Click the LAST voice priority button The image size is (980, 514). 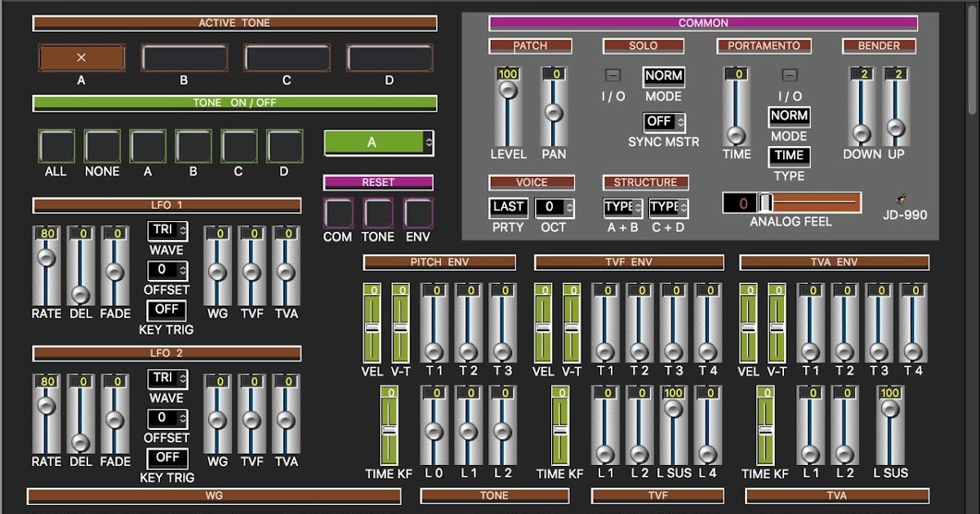coord(507,208)
